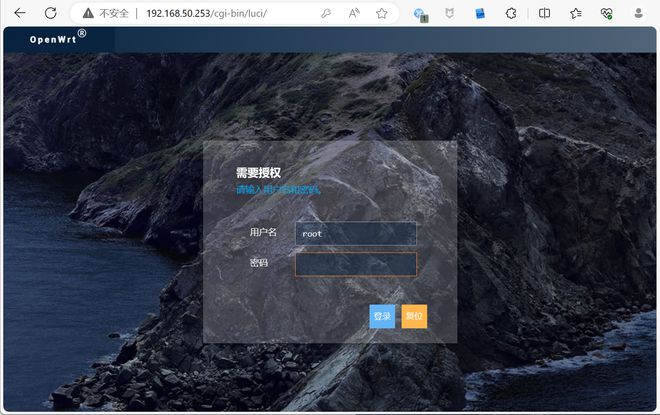Open saved passwords key icon
Viewport: 660px width, 415px height.
pyautogui.click(x=325, y=13)
